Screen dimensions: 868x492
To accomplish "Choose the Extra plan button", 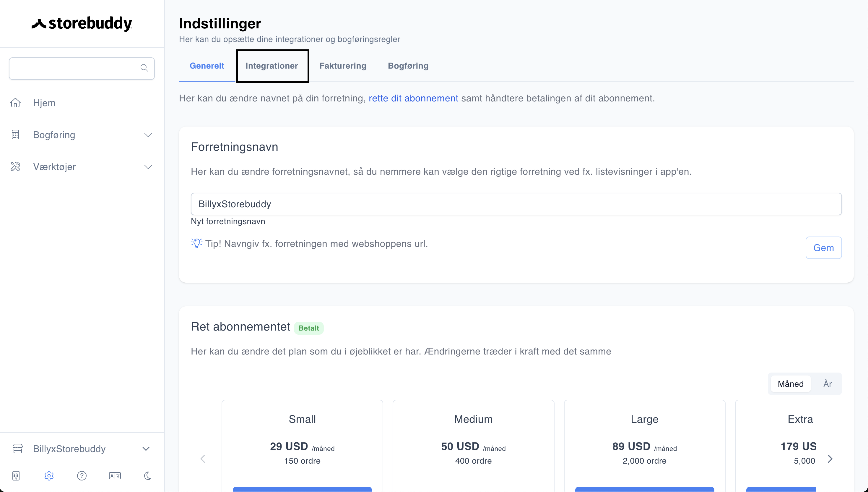I will point(781,489).
